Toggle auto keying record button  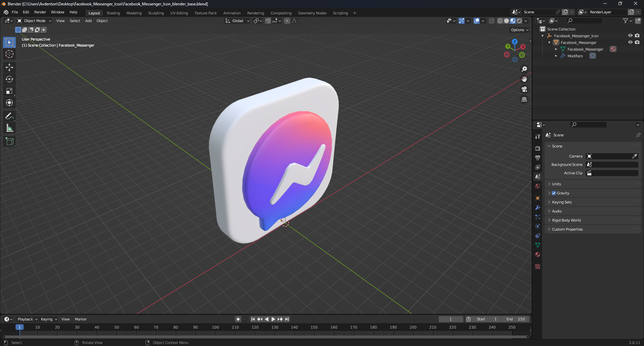pyautogui.click(x=238, y=319)
